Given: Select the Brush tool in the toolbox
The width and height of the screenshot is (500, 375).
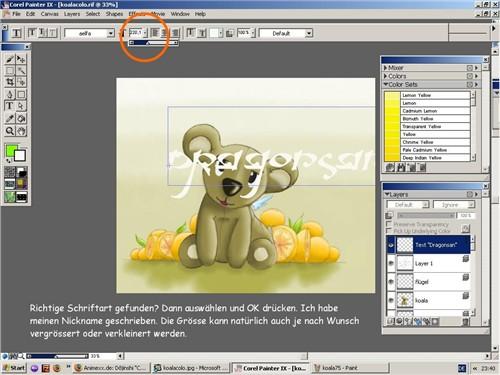Looking at the screenshot, I should point(10,59).
